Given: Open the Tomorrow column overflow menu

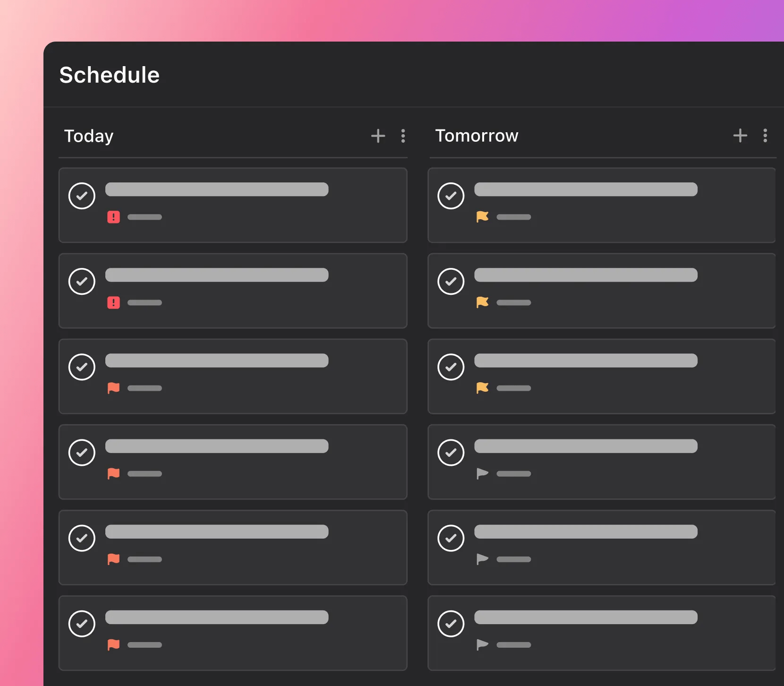Looking at the screenshot, I should [765, 136].
